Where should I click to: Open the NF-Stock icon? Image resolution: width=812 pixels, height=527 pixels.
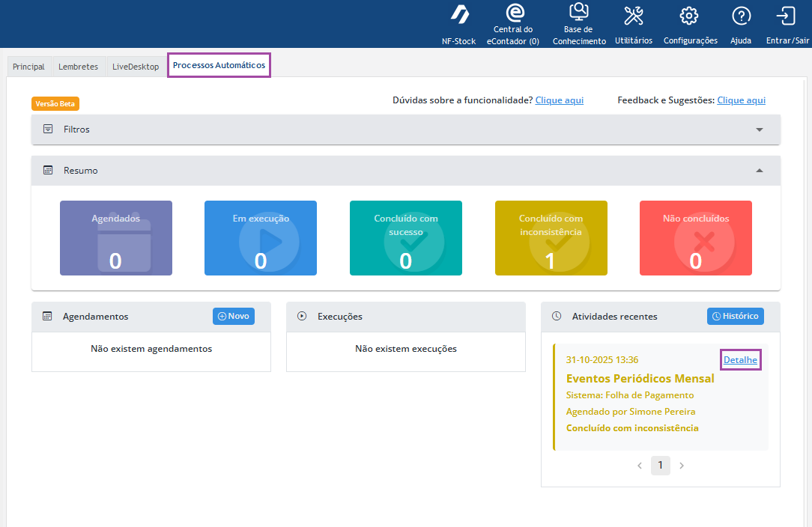pos(459,16)
